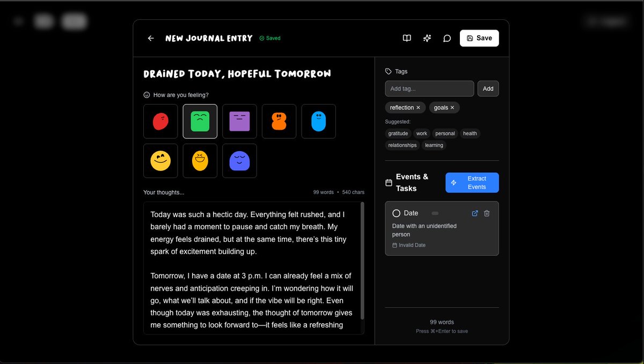Image resolution: width=644 pixels, height=364 pixels.
Task: Add the suggested gratitude tag
Action: [x=398, y=133]
